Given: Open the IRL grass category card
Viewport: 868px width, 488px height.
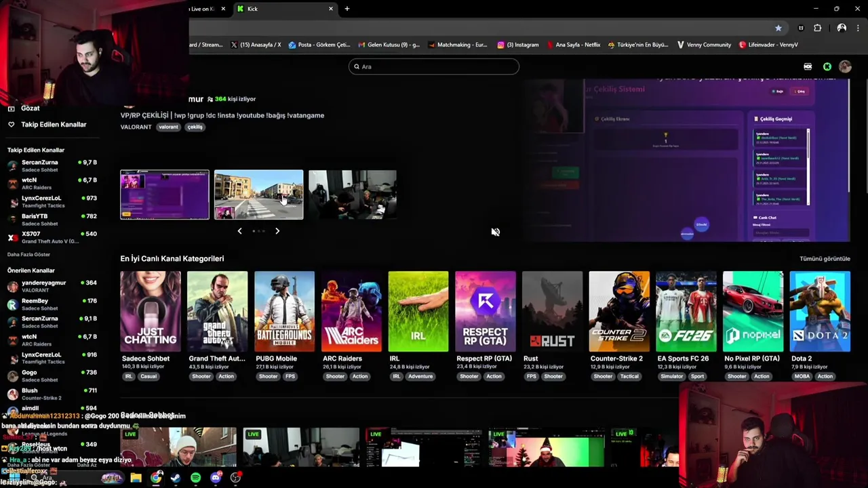Looking at the screenshot, I should coord(418,311).
